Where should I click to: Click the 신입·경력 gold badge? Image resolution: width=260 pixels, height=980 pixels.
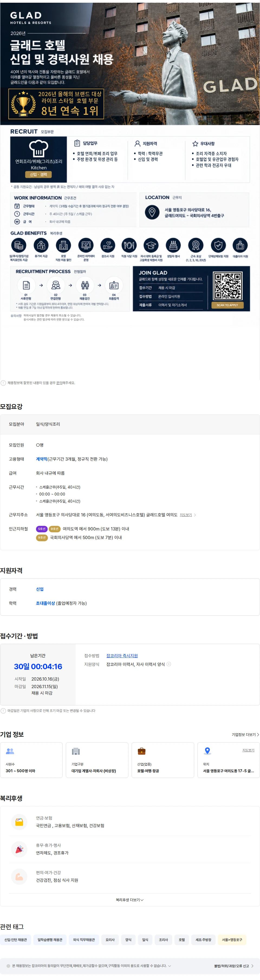point(38,174)
